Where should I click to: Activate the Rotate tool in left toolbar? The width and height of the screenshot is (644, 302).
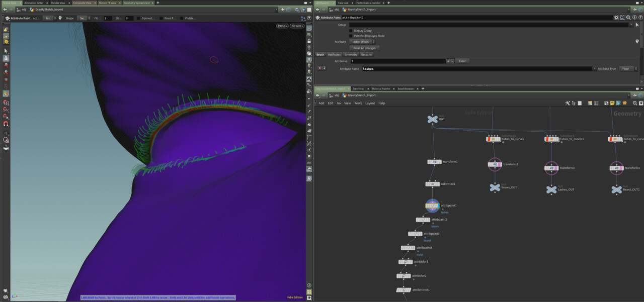pos(6,72)
